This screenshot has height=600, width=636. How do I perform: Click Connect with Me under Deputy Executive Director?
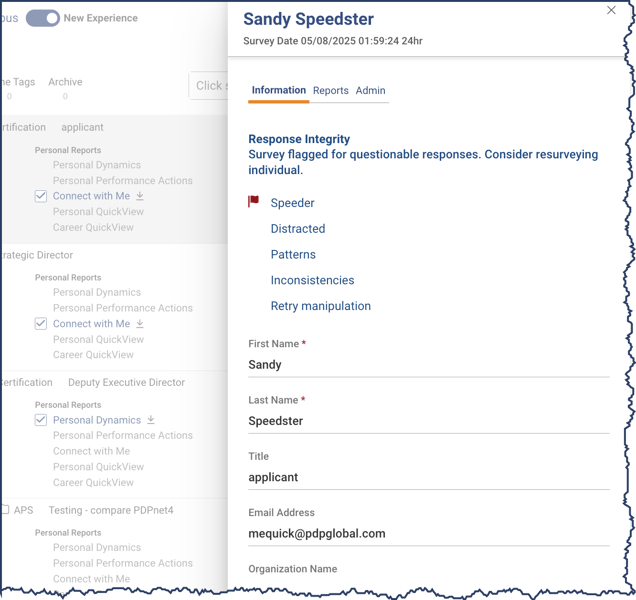click(91, 451)
